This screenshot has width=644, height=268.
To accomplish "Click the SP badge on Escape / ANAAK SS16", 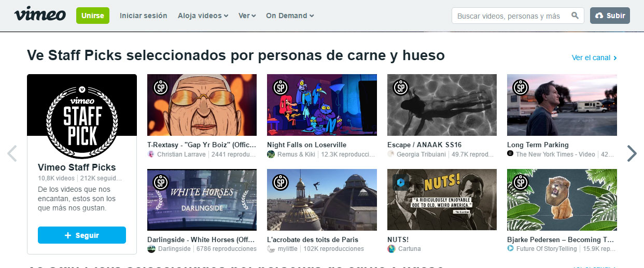I will pyautogui.click(x=401, y=87).
